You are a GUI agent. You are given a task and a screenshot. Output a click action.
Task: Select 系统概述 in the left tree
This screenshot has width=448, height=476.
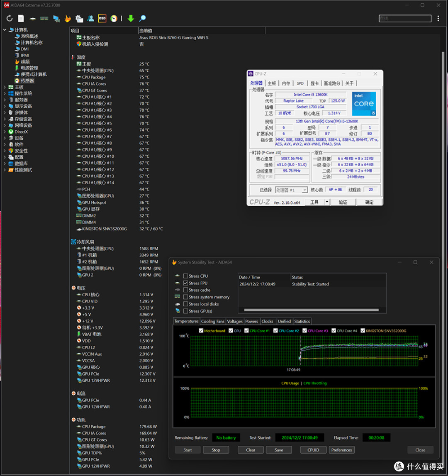click(29, 36)
